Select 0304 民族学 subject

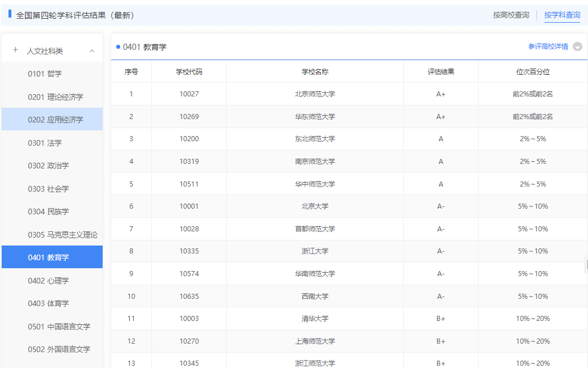(x=52, y=212)
